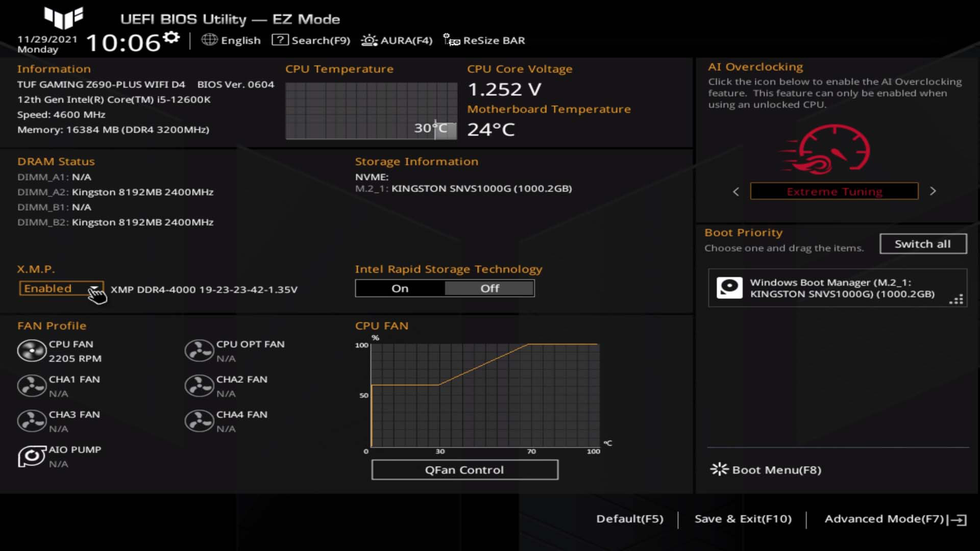Click the CPU FAN icon
This screenshot has height=551, width=980.
tap(32, 351)
